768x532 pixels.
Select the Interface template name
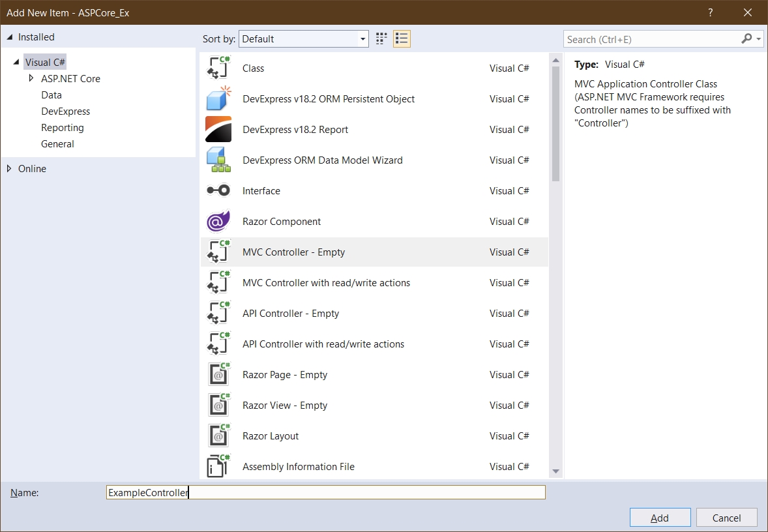point(261,190)
